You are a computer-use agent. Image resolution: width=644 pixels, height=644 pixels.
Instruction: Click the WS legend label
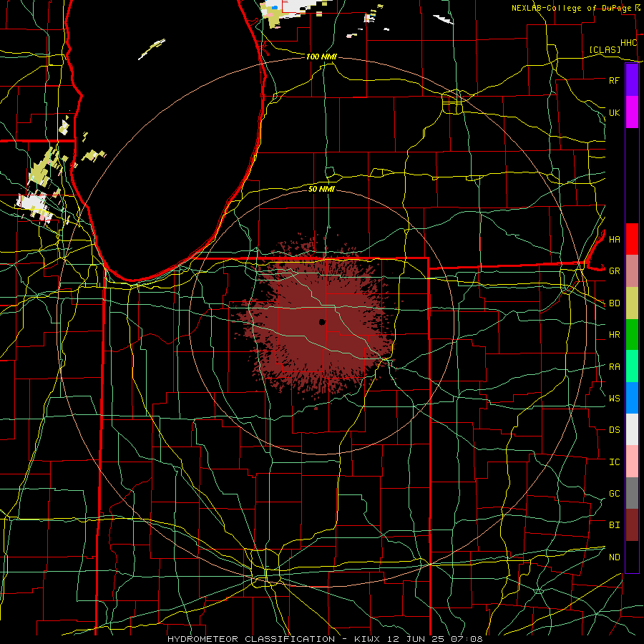[x=614, y=399]
